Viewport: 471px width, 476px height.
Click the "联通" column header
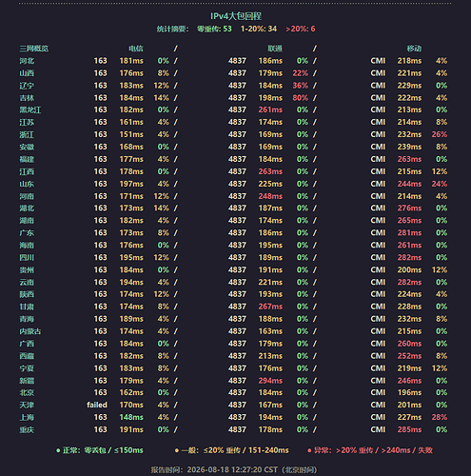[x=275, y=49]
